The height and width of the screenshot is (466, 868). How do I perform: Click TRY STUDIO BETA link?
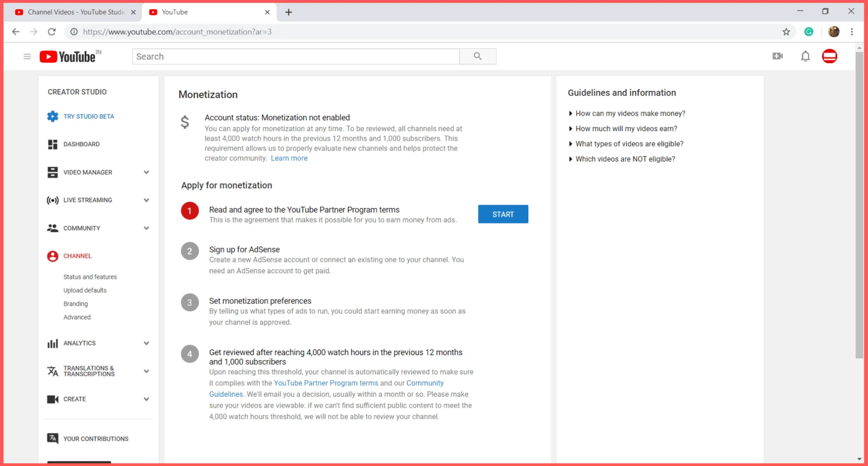89,116
